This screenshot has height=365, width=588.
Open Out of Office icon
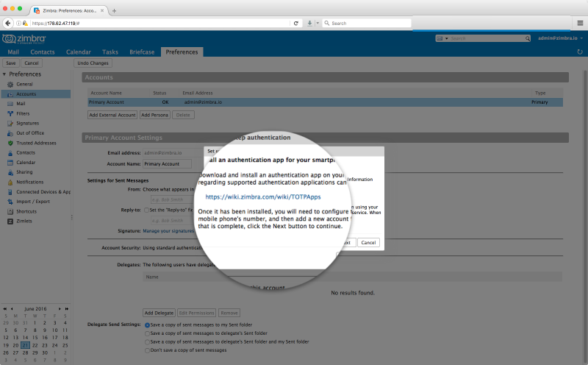coord(10,133)
